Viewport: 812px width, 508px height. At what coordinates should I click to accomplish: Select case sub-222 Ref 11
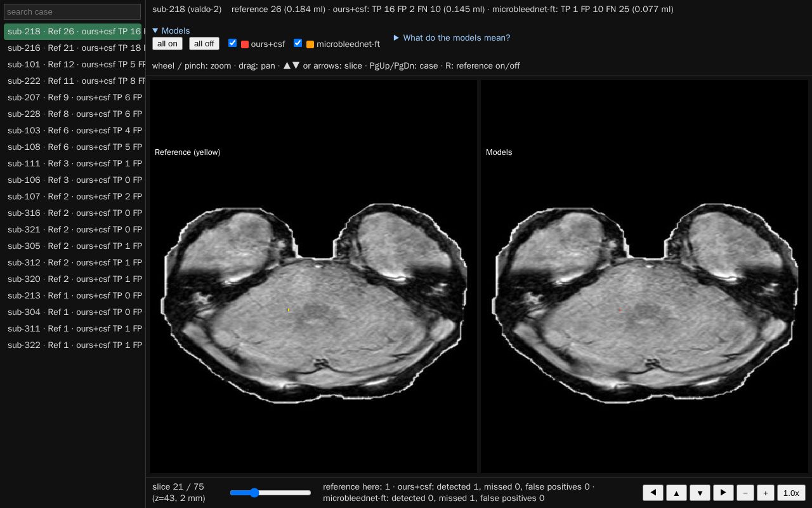pos(73,81)
